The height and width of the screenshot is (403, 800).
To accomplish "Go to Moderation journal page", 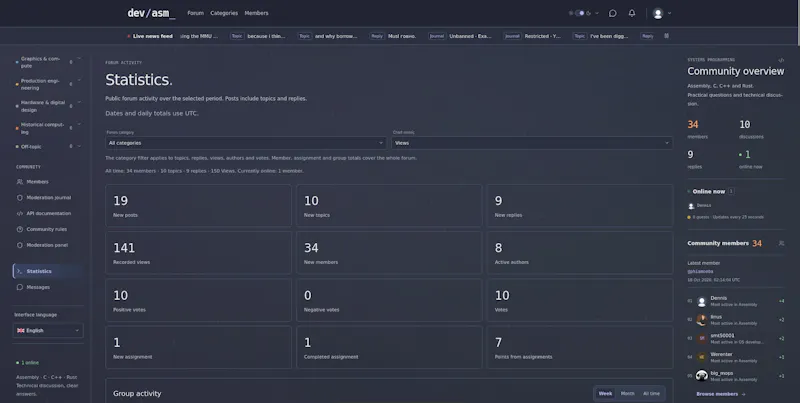I will coord(48,197).
